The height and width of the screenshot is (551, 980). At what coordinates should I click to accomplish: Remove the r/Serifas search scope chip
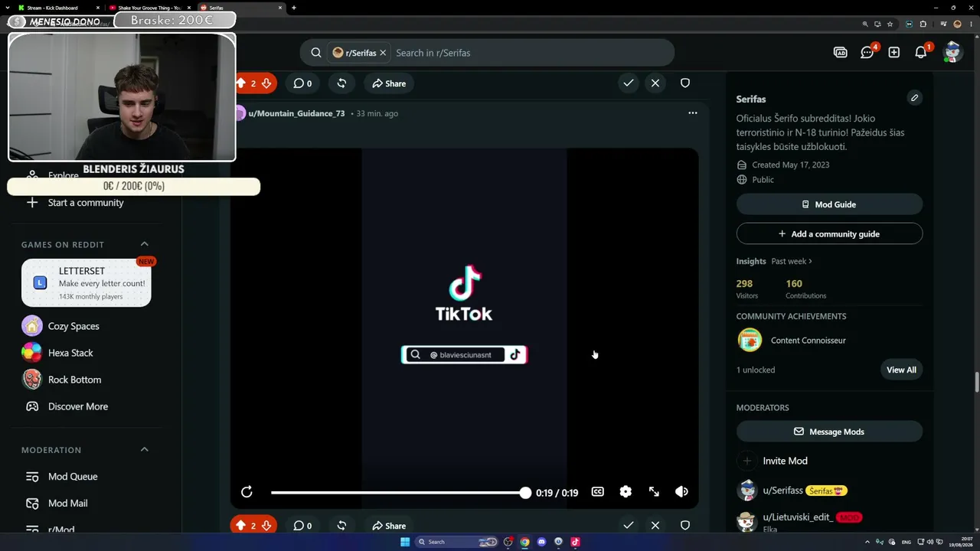(383, 53)
